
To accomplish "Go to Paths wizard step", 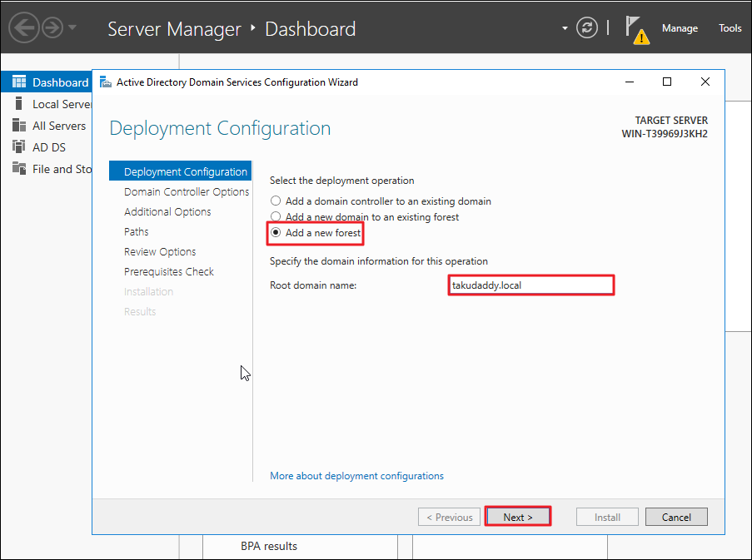I will point(137,232).
